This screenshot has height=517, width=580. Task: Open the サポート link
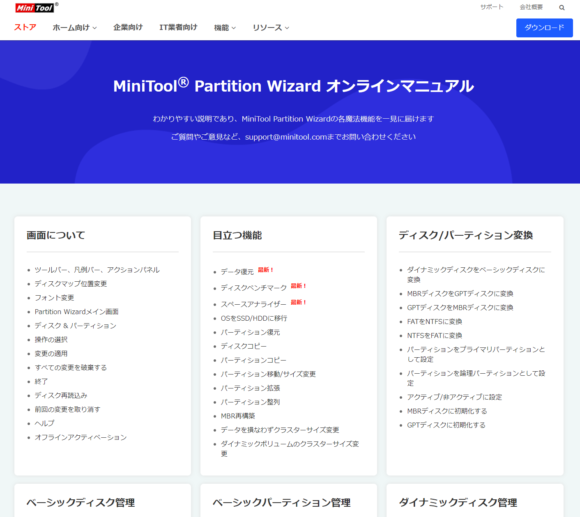point(492,7)
